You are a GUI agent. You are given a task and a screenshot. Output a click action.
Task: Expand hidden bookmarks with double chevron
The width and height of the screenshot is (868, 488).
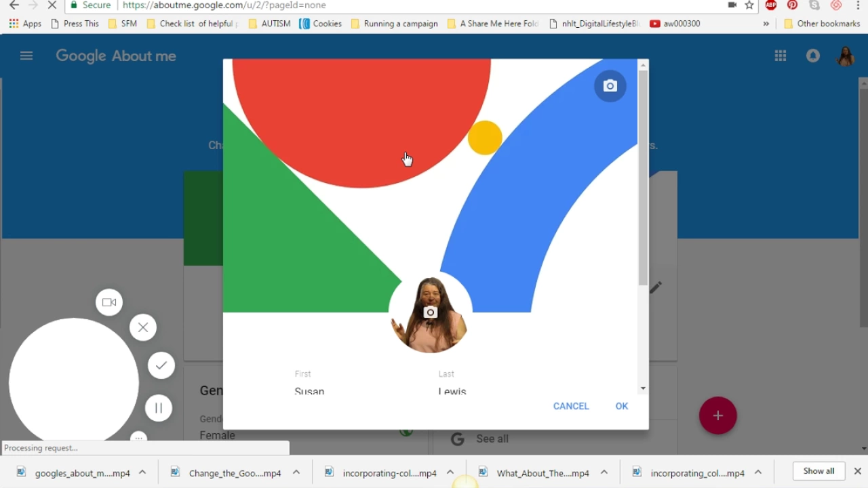[766, 24]
